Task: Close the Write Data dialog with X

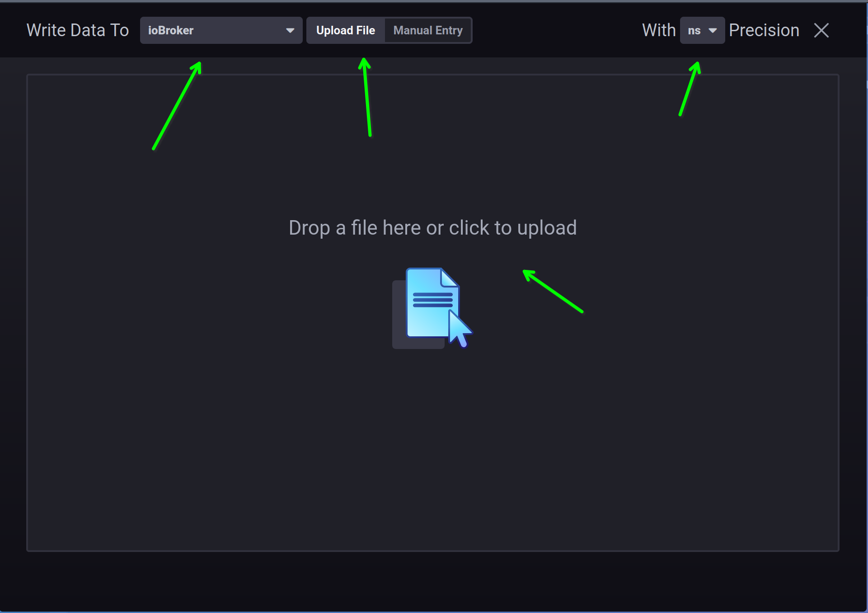Action: click(821, 30)
